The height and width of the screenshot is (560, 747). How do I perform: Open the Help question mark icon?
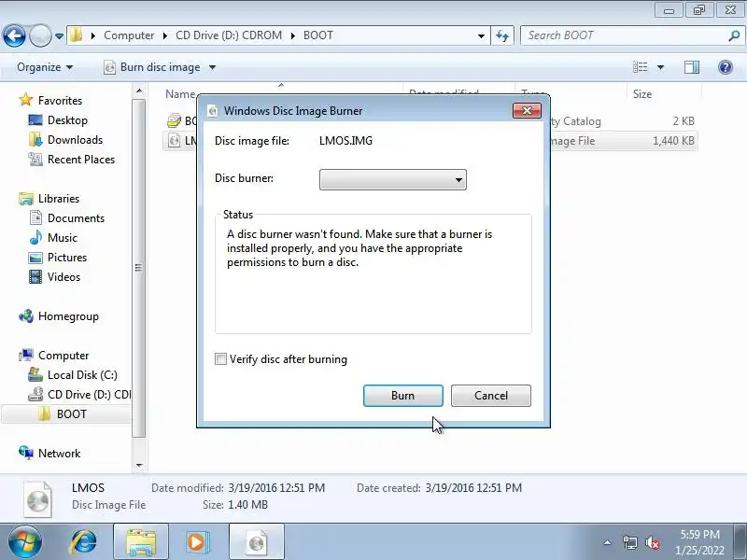coord(726,67)
